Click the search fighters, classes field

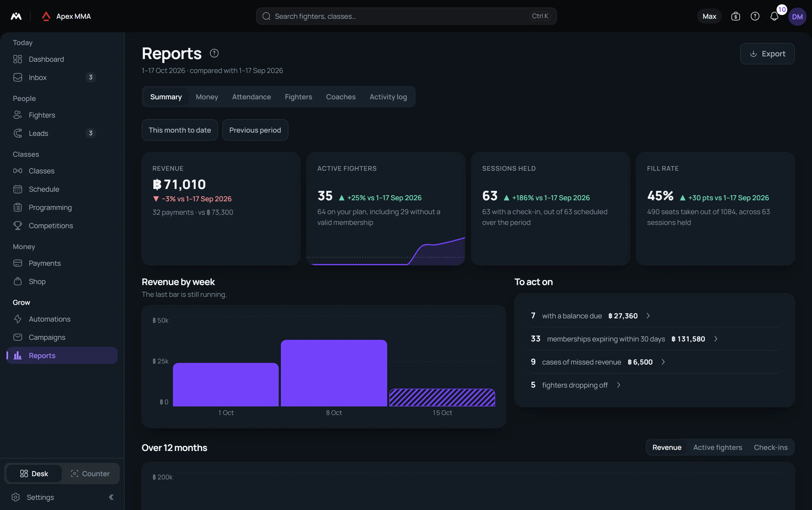tap(406, 16)
